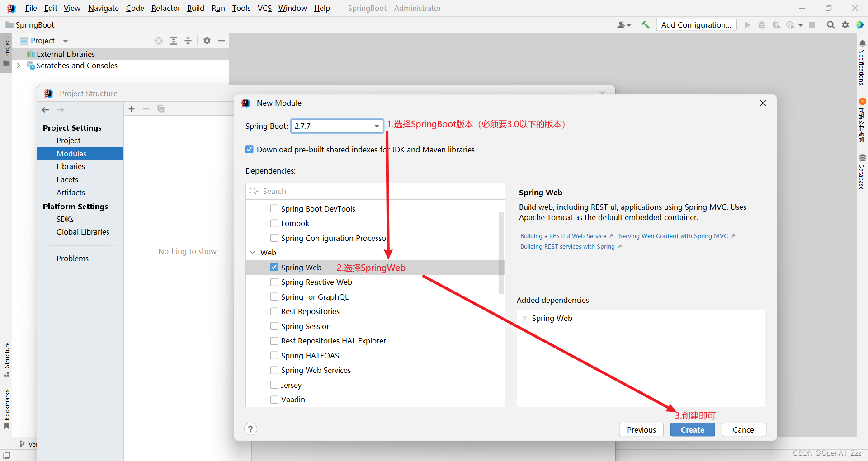Collapse the Web dependency group
868x461 pixels.
point(253,253)
